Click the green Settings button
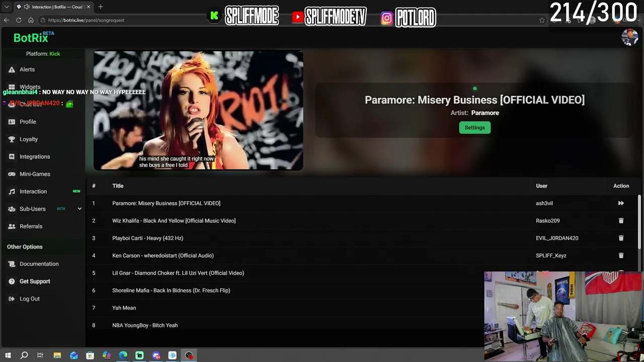 [x=474, y=128]
